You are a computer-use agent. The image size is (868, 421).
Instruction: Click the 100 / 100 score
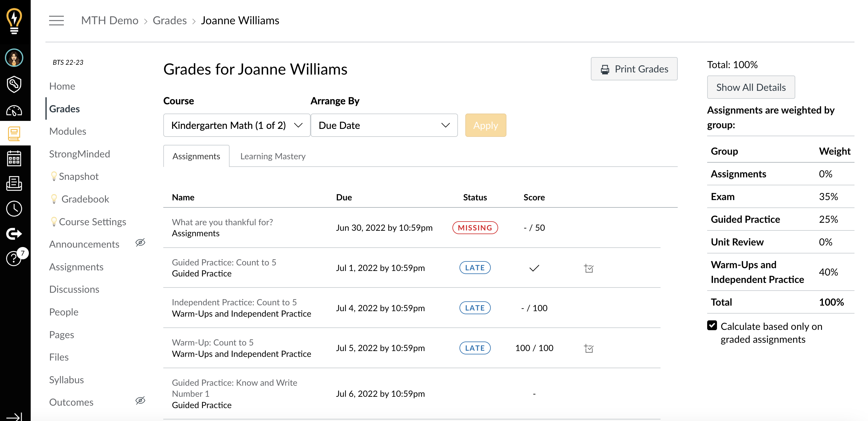[x=534, y=348]
